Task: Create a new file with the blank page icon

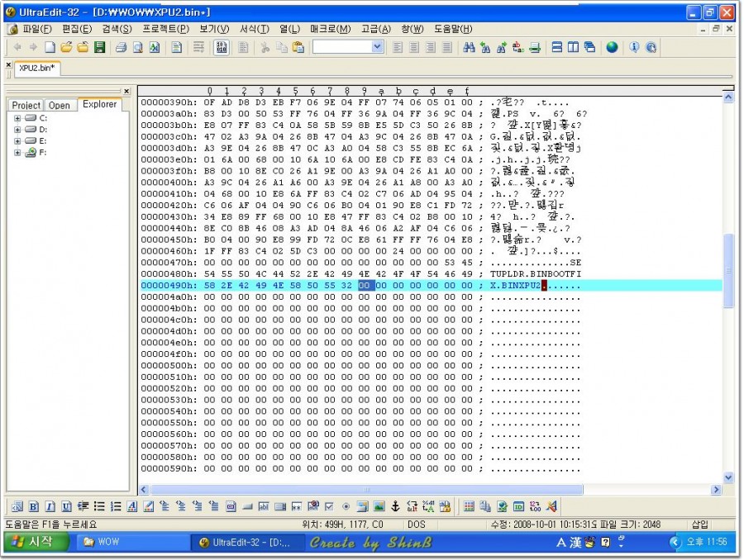Action: tap(50, 47)
